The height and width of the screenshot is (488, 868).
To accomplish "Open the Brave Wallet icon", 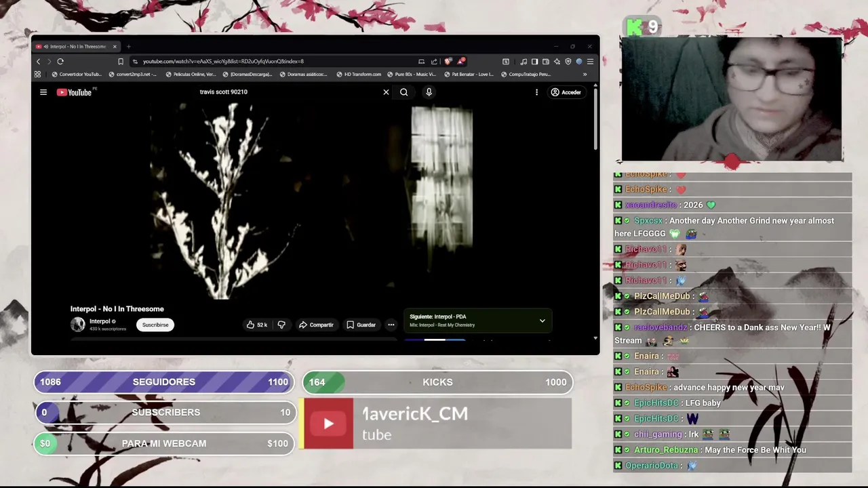I will point(545,62).
